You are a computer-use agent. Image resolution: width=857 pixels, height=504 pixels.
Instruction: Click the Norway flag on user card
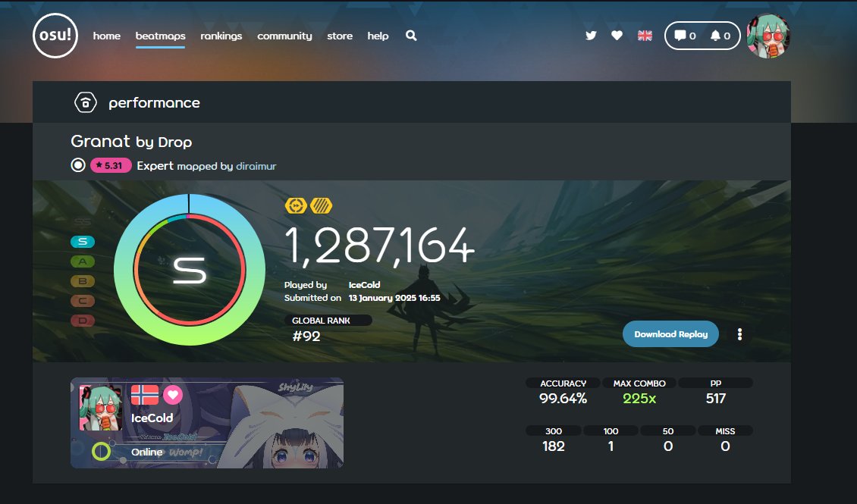[145, 394]
